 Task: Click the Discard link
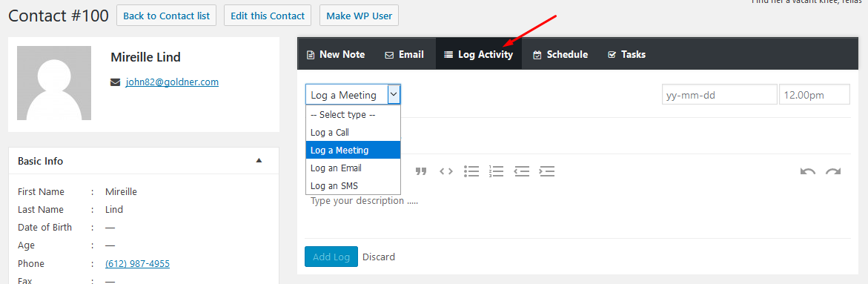tap(379, 257)
